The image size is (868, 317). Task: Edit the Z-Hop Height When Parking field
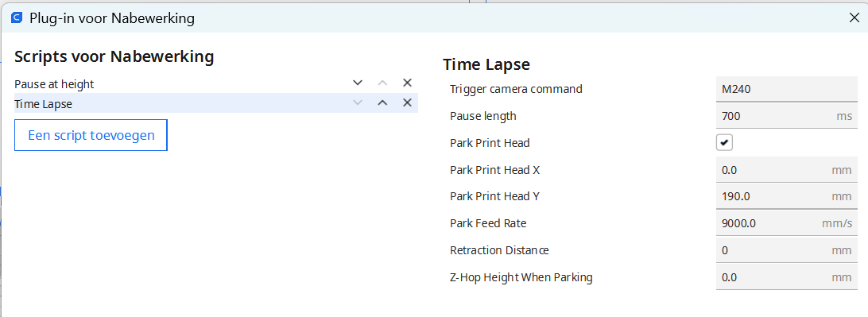coord(787,277)
